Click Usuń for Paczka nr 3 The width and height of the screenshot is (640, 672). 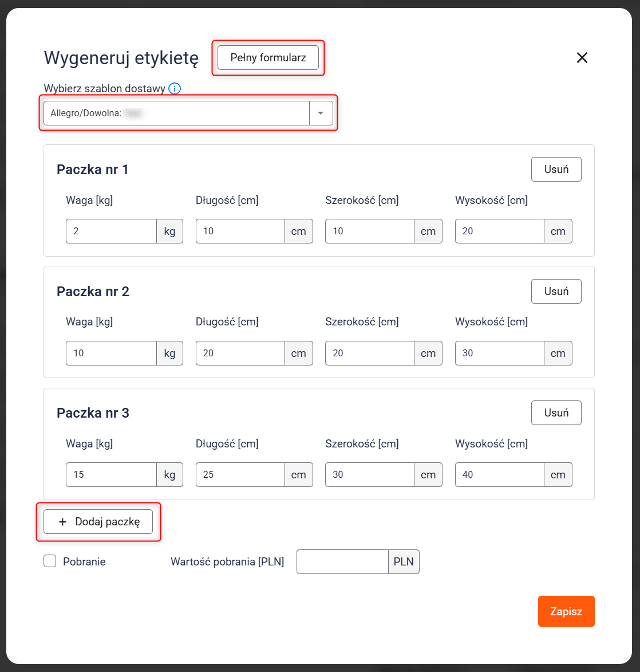[x=556, y=413]
